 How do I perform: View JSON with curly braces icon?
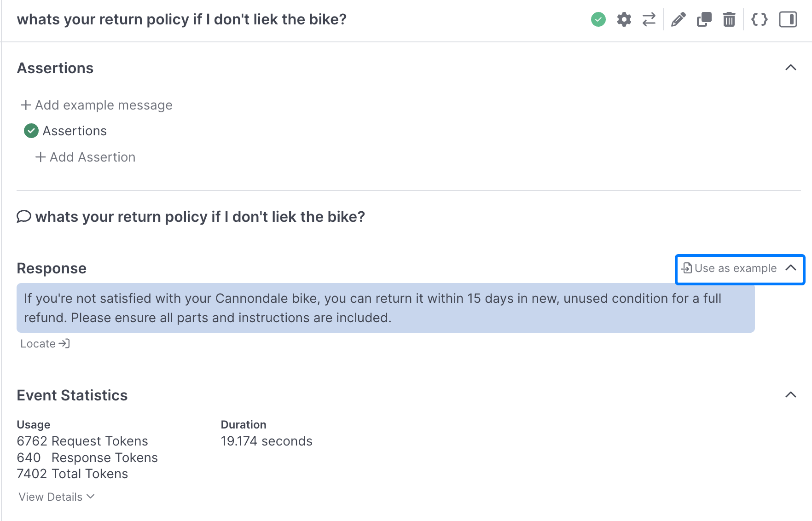point(759,19)
